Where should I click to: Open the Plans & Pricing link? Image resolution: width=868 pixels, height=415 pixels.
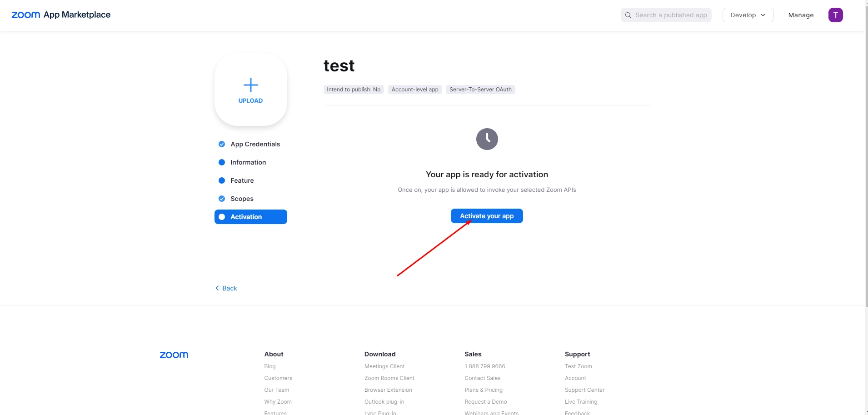pos(484,390)
